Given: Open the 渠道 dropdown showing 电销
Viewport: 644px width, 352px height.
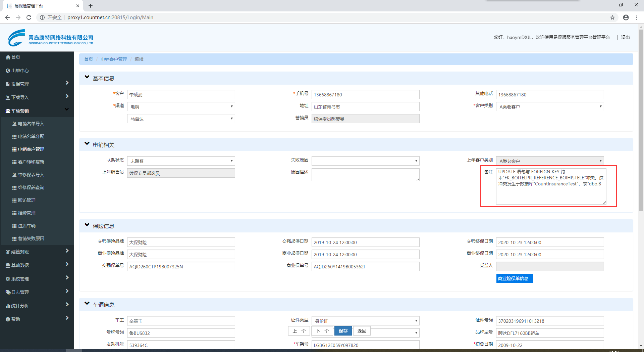Looking at the screenshot, I should tap(181, 107).
